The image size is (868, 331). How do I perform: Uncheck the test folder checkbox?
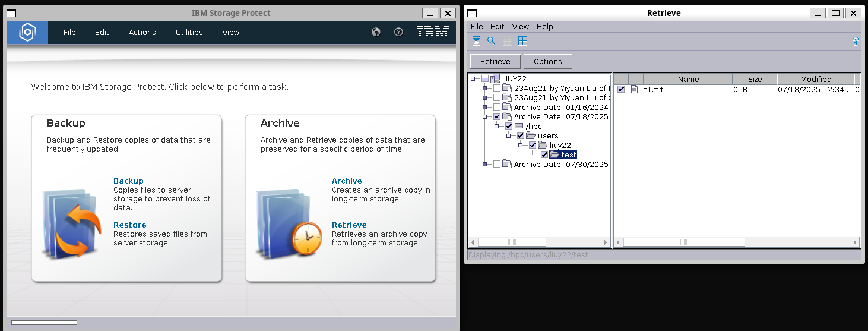pos(544,155)
